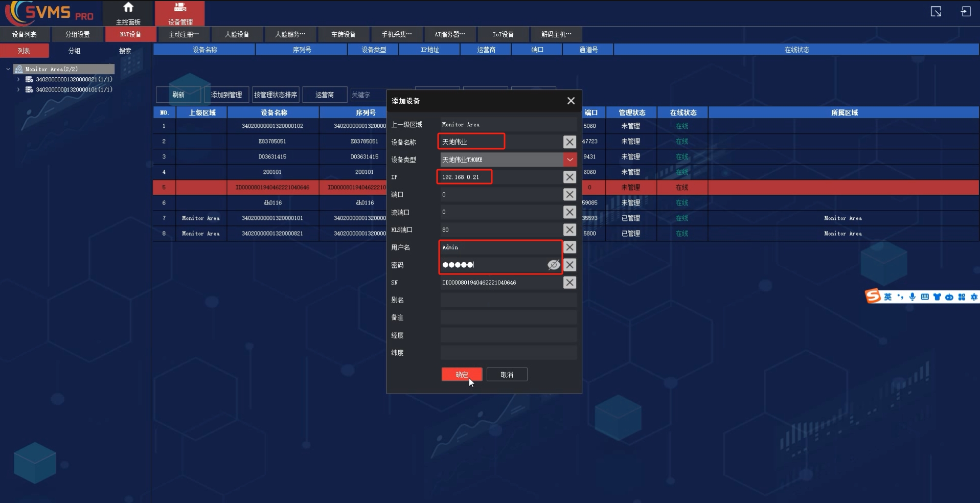This screenshot has height=503, width=980.
Task: Open the 设备管理 device management icon tab
Action: click(x=180, y=8)
